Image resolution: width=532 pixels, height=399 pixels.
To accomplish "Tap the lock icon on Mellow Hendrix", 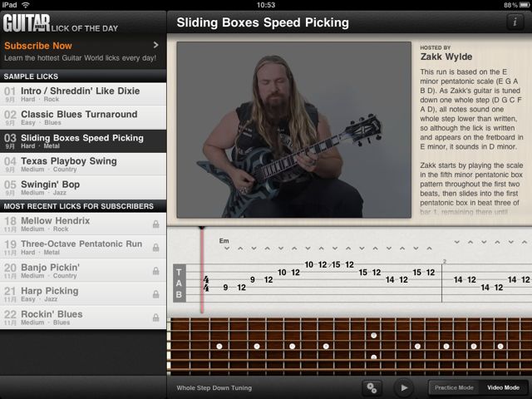I will point(155,224).
